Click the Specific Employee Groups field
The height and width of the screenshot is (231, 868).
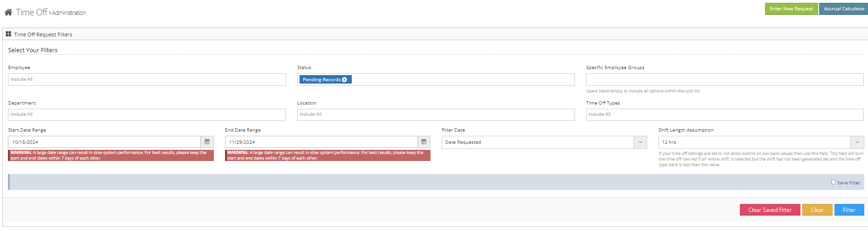(x=724, y=80)
